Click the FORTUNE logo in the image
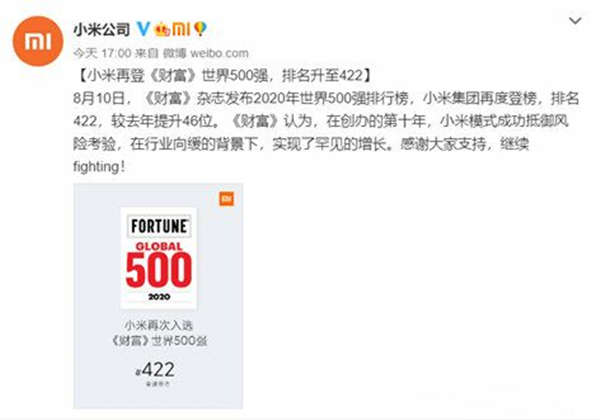This screenshot has width=600, height=420. tap(159, 226)
